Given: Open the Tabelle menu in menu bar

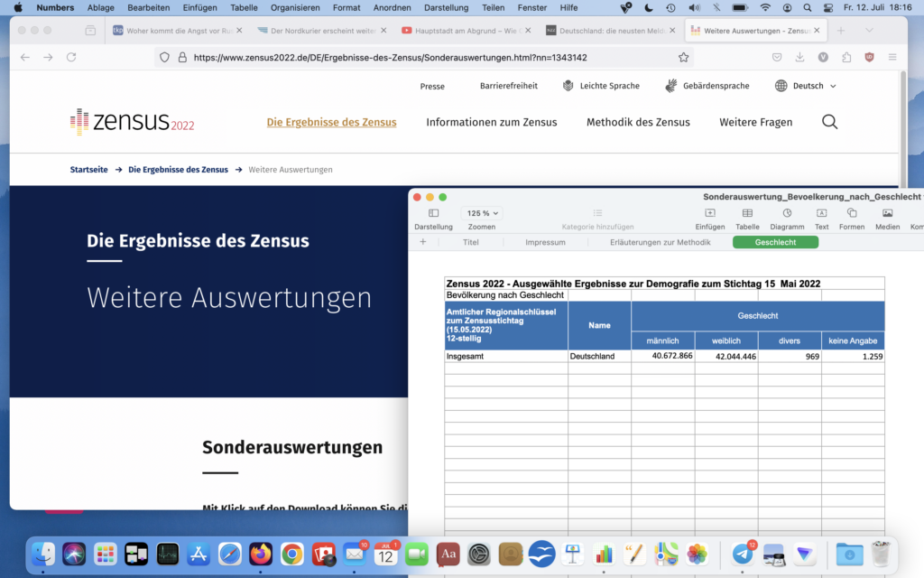Looking at the screenshot, I should point(244,7).
